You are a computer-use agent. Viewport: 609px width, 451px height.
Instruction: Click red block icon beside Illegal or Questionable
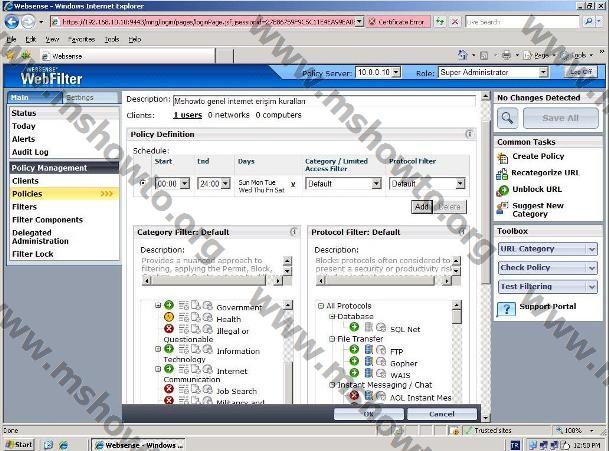click(169, 329)
